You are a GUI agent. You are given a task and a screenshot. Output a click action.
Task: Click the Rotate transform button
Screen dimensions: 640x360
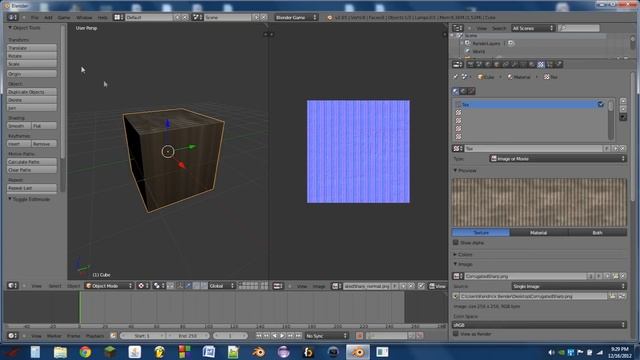click(32, 56)
